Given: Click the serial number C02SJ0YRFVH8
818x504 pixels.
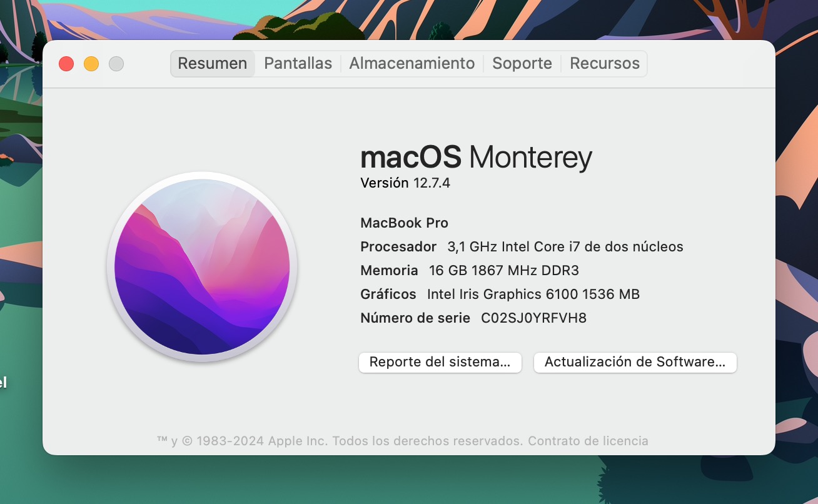Looking at the screenshot, I should coord(533,318).
